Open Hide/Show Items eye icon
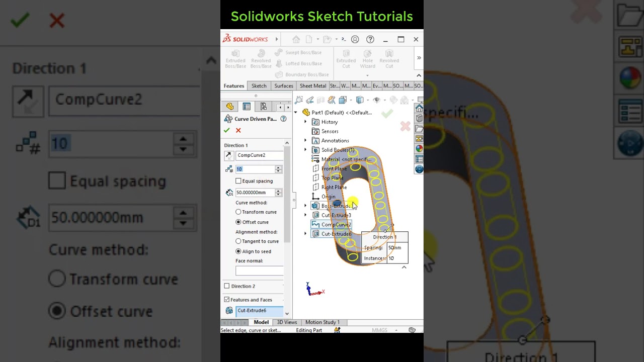 click(x=376, y=100)
